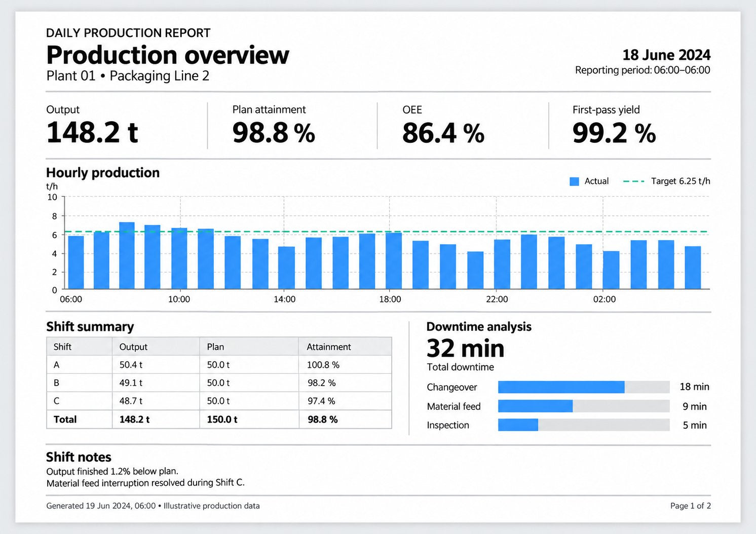This screenshot has width=756, height=534.
Task: Click the 'Hourly production' chart title
Action: coord(103,173)
